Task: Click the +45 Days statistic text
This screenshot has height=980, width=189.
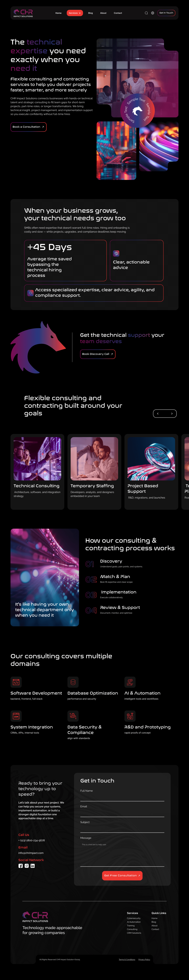Action: pyautogui.click(x=49, y=247)
